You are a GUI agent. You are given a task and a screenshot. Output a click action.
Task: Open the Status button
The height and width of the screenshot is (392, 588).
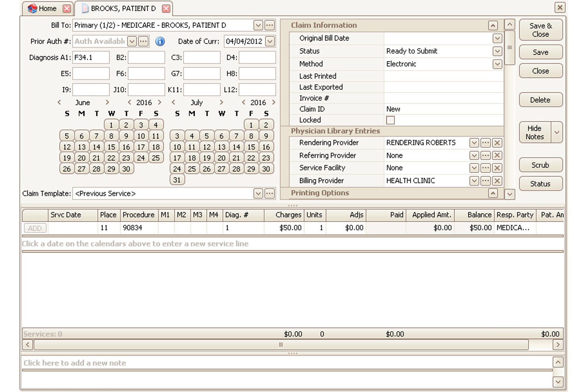(541, 184)
